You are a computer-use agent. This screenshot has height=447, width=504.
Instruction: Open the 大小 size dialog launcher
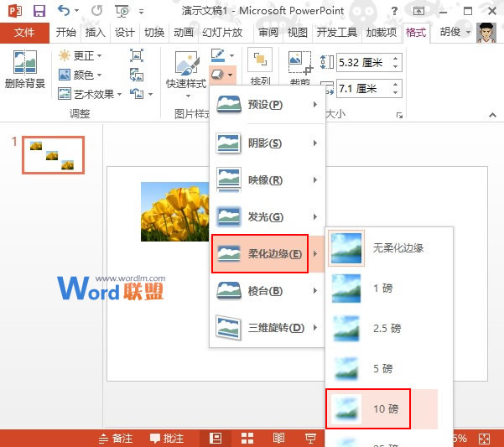pyautogui.click(x=399, y=115)
